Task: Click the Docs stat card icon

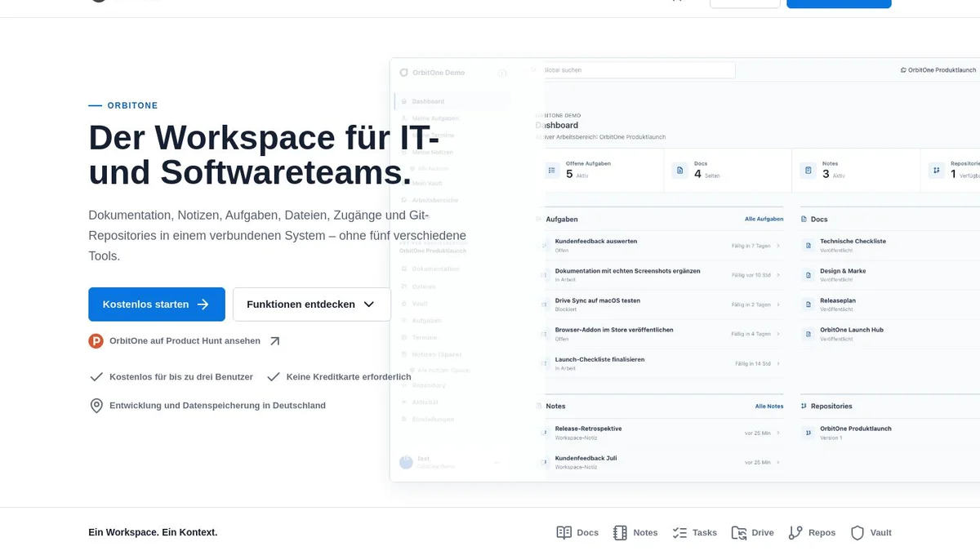Action: [679, 171]
